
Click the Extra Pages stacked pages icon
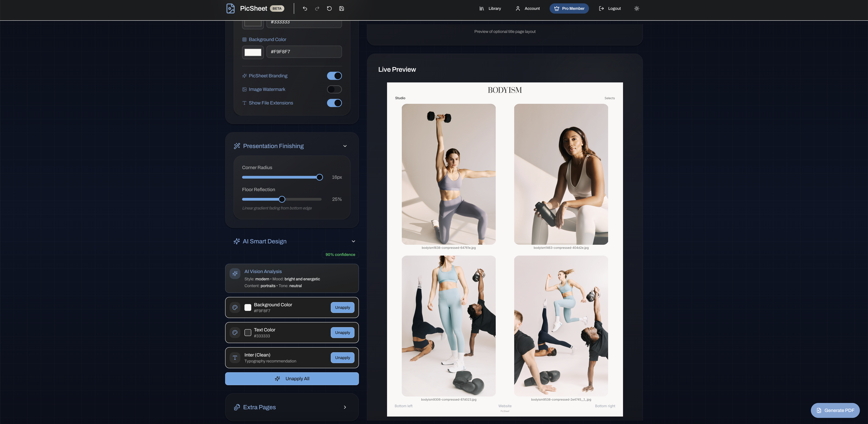237,407
